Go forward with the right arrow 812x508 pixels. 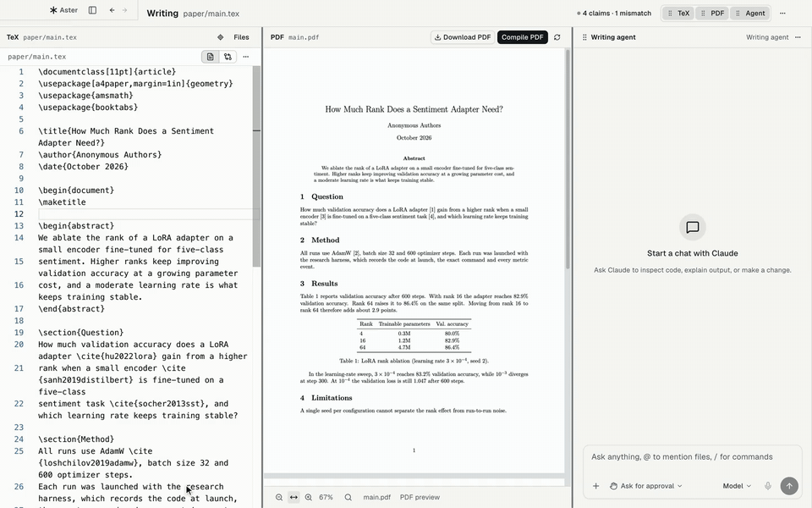pyautogui.click(x=124, y=10)
